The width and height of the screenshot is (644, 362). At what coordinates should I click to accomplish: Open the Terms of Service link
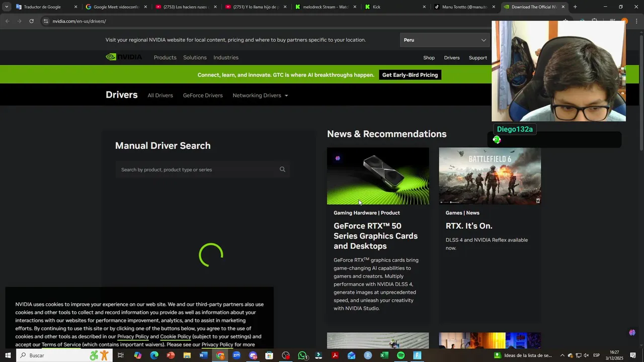coord(61,344)
